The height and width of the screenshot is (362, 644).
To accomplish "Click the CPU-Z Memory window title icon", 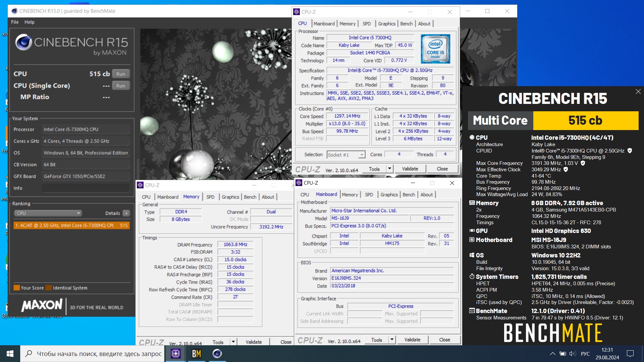I will 140,185.
